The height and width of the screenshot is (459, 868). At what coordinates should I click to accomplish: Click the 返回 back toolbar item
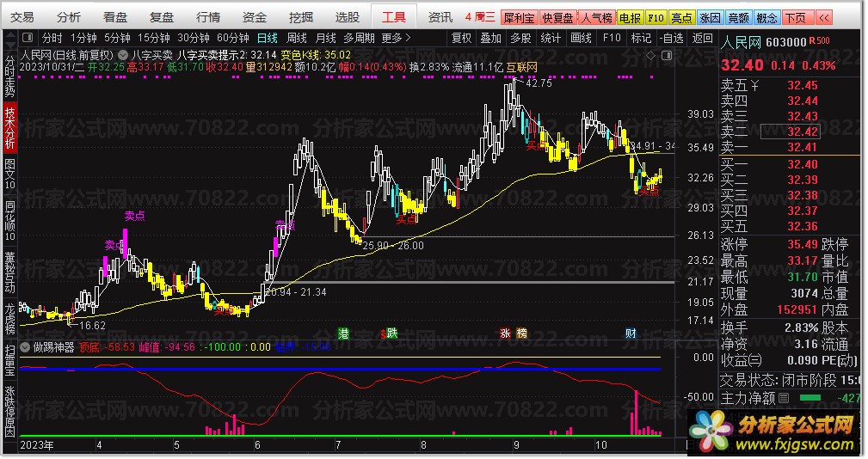click(703, 38)
